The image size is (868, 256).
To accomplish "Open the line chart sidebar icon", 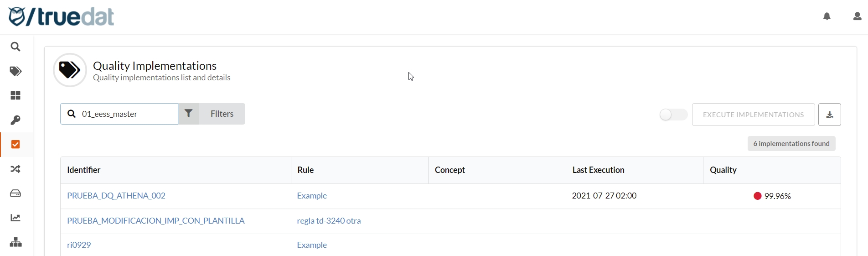I will (x=15, y=218).
